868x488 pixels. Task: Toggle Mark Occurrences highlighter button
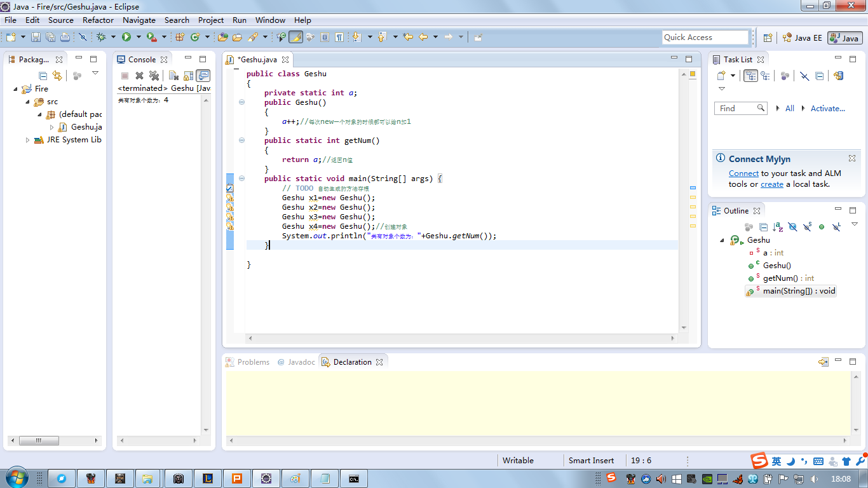coord(295,37)
